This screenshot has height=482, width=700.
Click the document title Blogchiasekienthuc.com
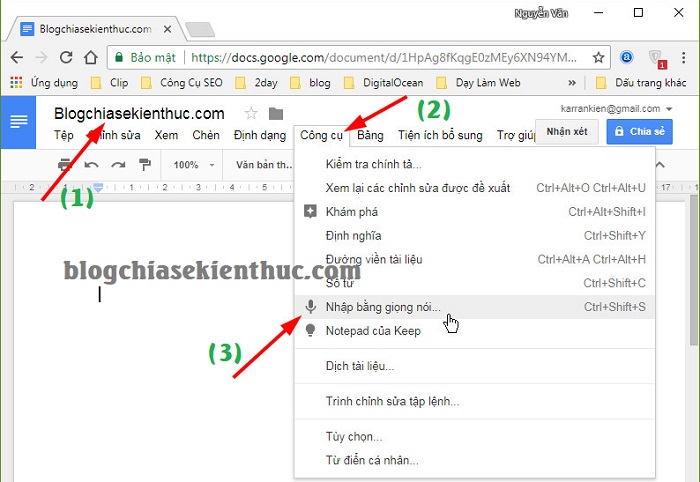139,114
